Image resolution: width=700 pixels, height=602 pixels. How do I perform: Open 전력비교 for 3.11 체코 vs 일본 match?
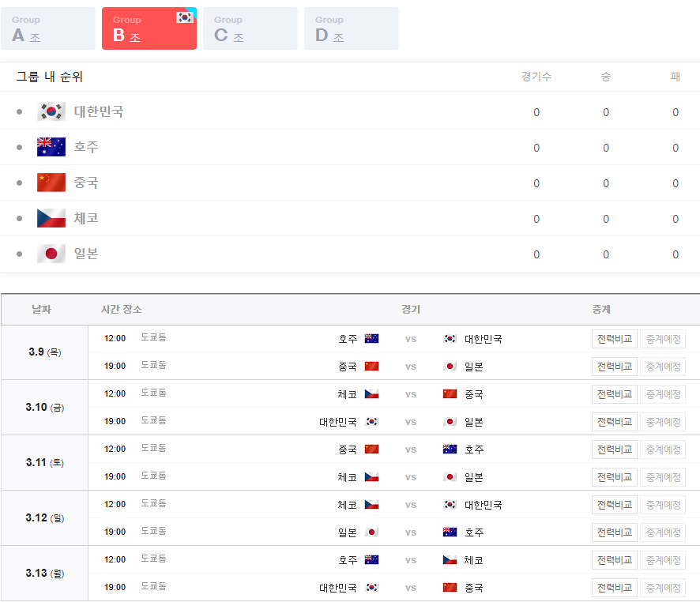point(615,477)
